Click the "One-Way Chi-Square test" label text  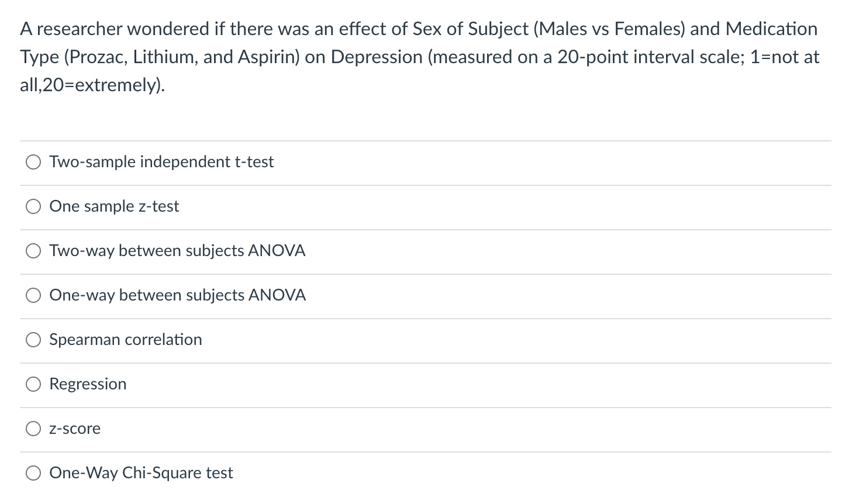click(141, 473)
